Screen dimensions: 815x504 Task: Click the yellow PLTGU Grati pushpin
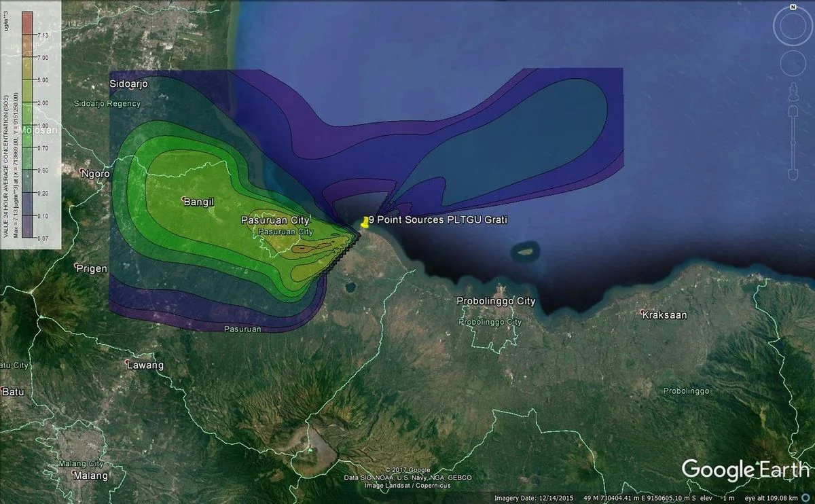(x=365, y=223)
